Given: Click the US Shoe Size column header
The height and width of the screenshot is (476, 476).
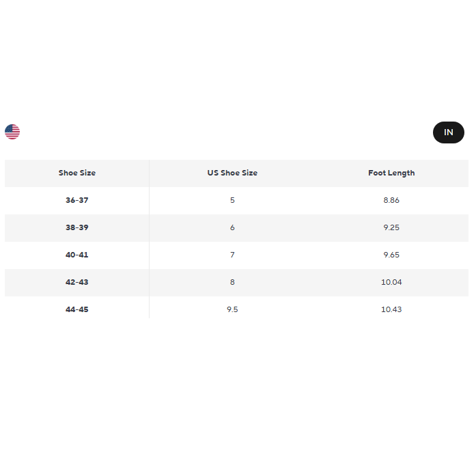Looking at the screenshot, I should (x=232, y=173).
